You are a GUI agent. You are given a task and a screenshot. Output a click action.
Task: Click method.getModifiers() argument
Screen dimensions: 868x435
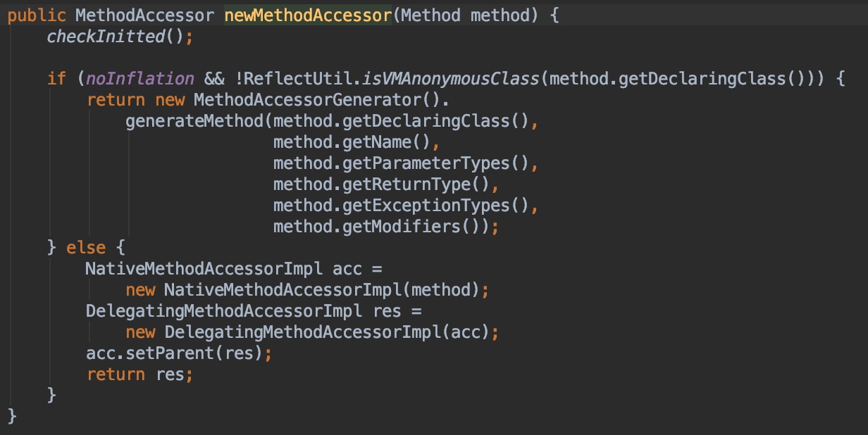pyautogui.click(x=381, y=226)
